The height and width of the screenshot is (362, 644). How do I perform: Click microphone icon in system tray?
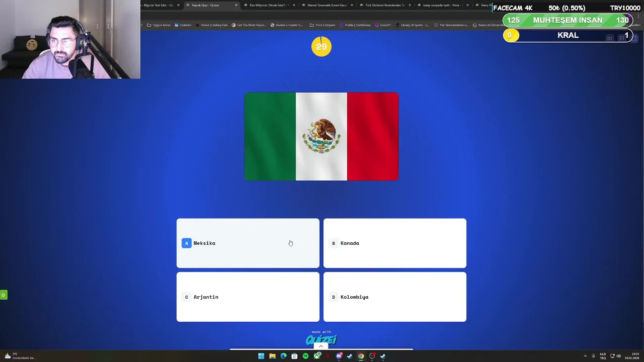[593, 356]
